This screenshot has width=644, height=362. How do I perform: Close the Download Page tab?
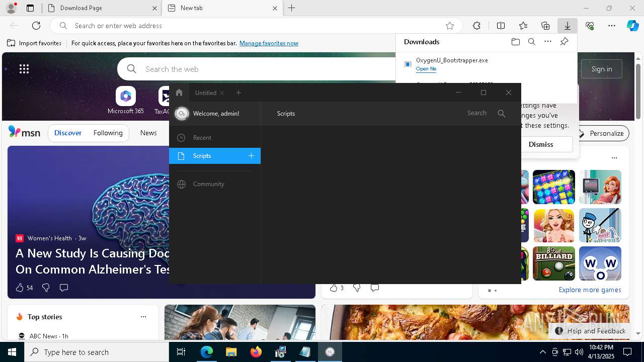[154, 8]
